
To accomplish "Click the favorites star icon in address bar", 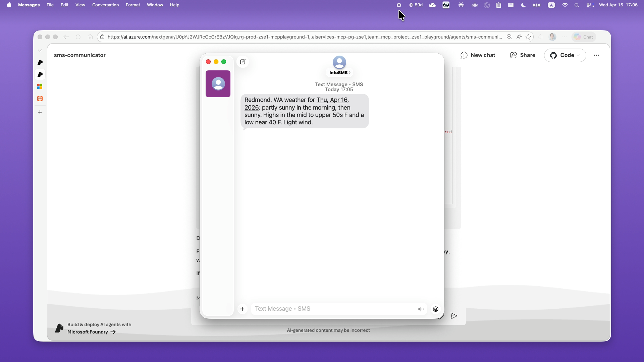I will click(x=529, y=37).
